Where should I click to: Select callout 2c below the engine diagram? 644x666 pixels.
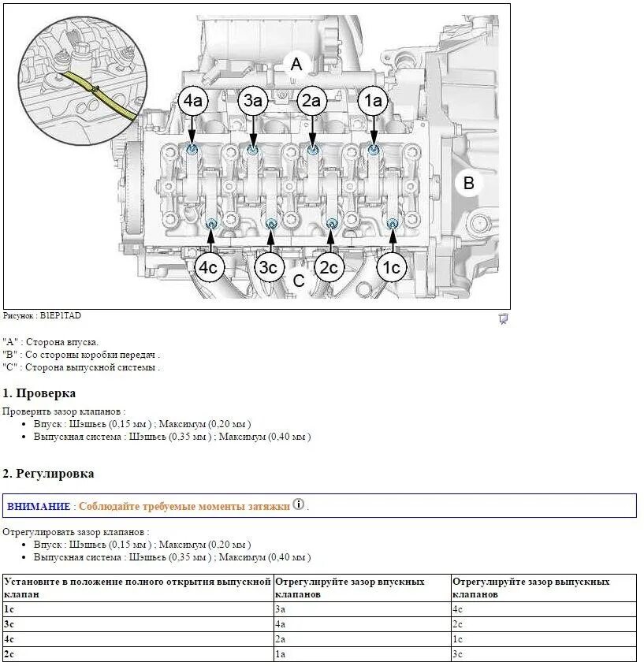330,268
